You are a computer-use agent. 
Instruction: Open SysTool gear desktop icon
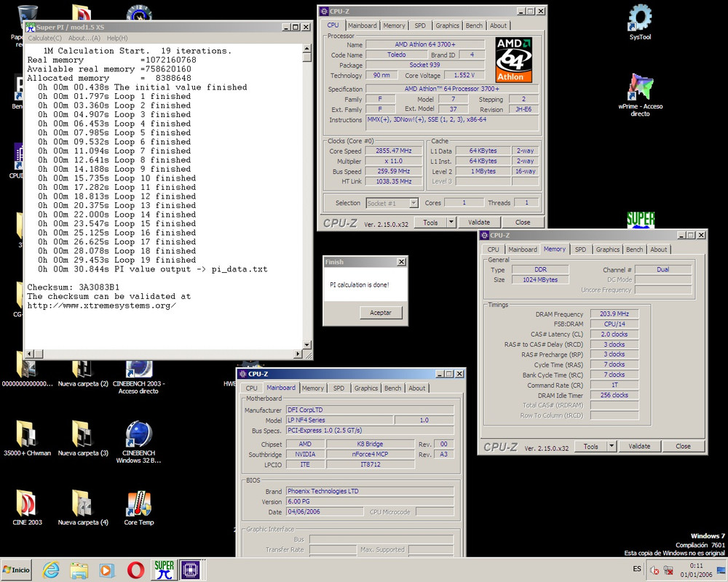coord(640,22)
